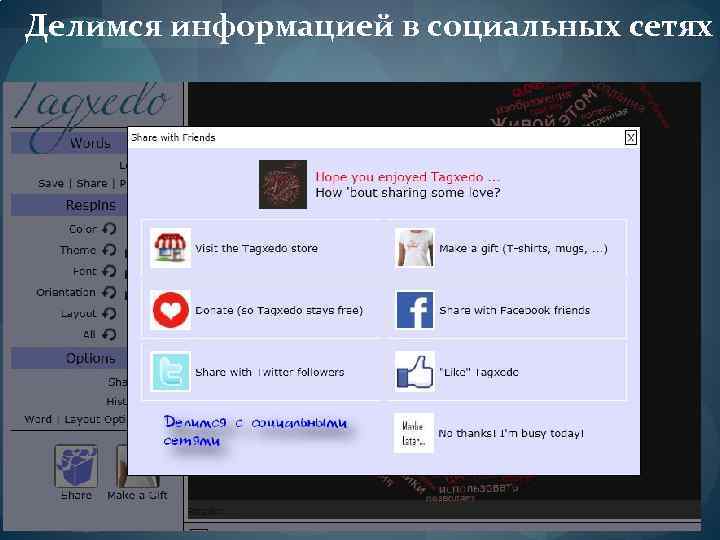This screenshot has height=540, width=720.
Task: Respin the Color setting
Action: [x=109, y=229]
